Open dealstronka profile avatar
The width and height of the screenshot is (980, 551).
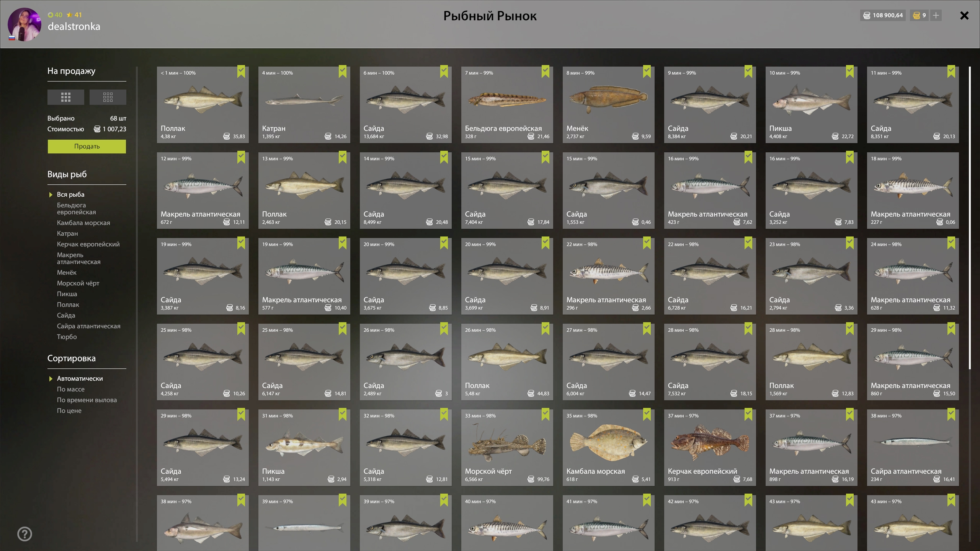pyautogui.click(x=24, y=24)
